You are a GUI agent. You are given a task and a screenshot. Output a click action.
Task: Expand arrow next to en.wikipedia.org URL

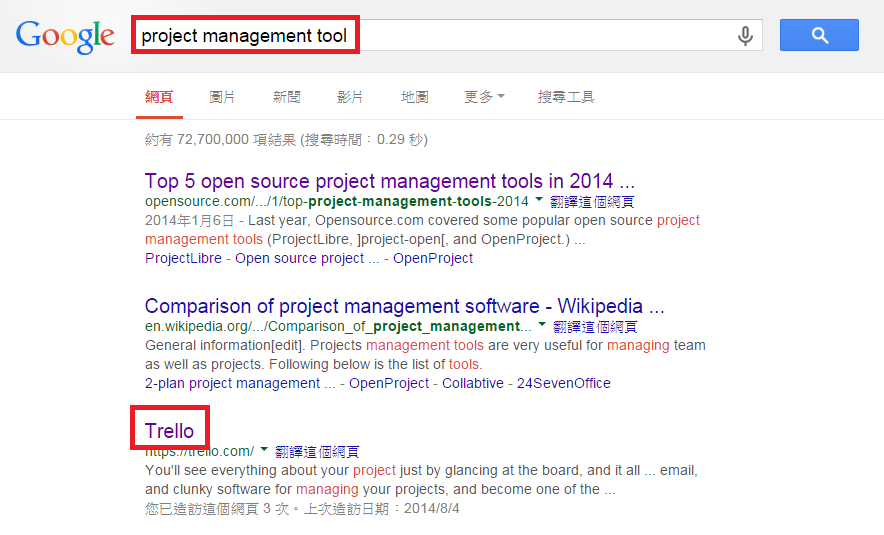tap(542, 325)
